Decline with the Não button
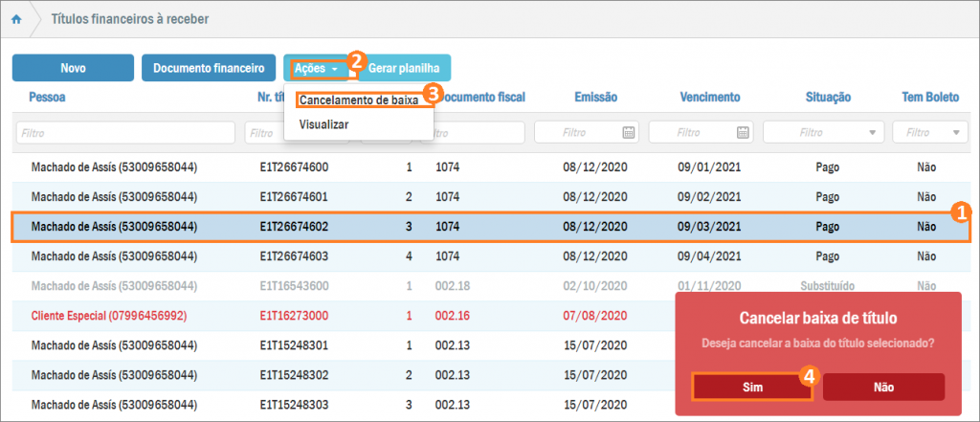The width and height of the screenshot is (980, 422). [882, 387]
